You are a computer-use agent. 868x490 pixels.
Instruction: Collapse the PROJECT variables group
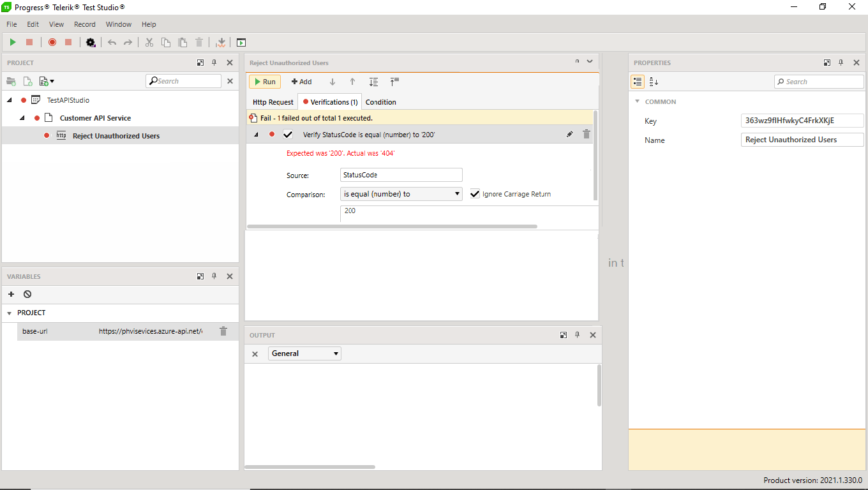pyautogui.click(x=10, y=313)
